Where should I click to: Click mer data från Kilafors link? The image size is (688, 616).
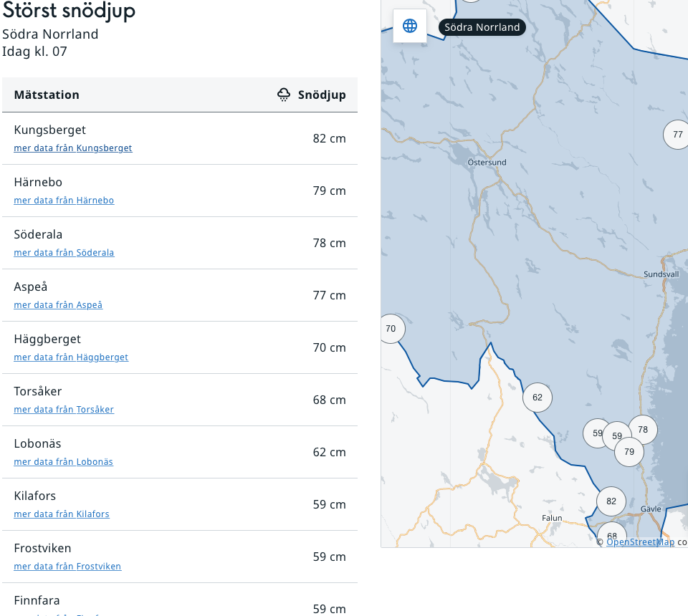coord(62,514)
